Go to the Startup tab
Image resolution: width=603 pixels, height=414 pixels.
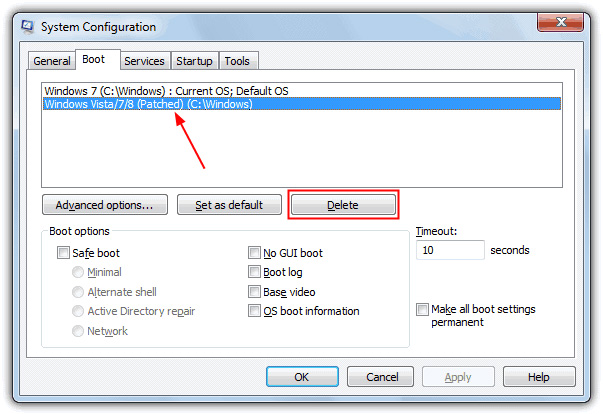click(194, 61)
